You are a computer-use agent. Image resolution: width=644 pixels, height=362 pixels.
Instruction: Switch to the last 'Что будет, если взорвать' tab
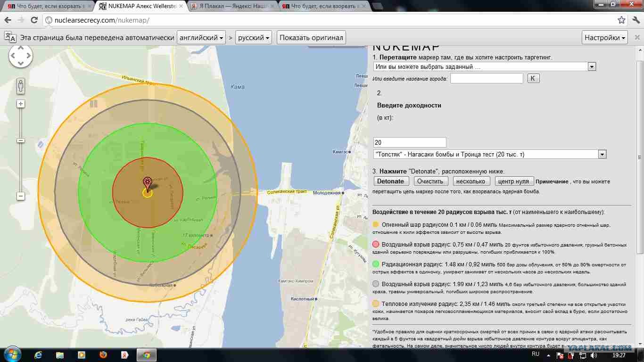click(323, 7)
